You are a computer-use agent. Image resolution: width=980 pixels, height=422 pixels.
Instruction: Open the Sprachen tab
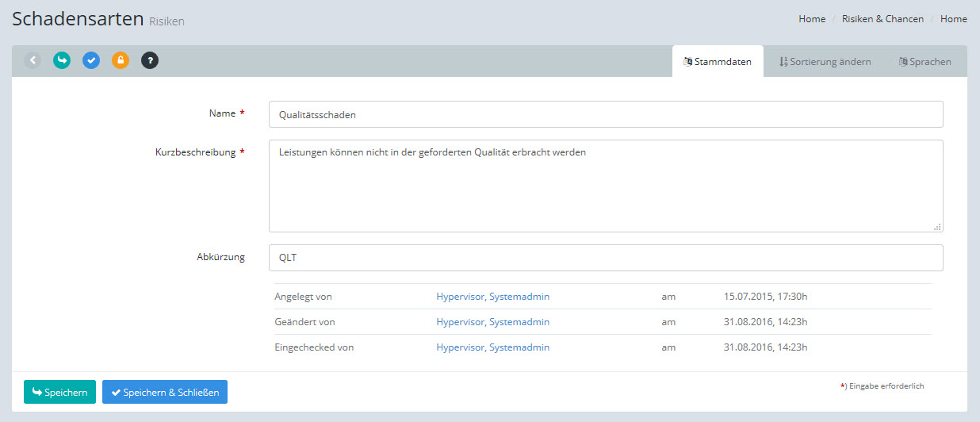pos(924,62)
